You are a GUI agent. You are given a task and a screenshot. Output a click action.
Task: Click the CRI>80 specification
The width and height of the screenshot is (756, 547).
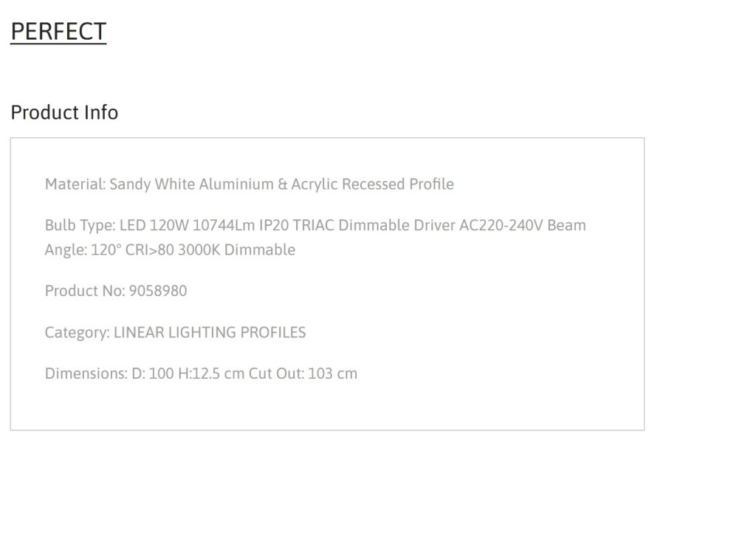(149, 250)
